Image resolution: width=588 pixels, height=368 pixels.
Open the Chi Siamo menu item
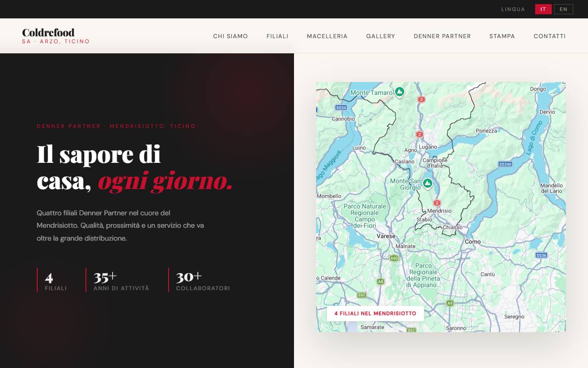pos(231,36)
